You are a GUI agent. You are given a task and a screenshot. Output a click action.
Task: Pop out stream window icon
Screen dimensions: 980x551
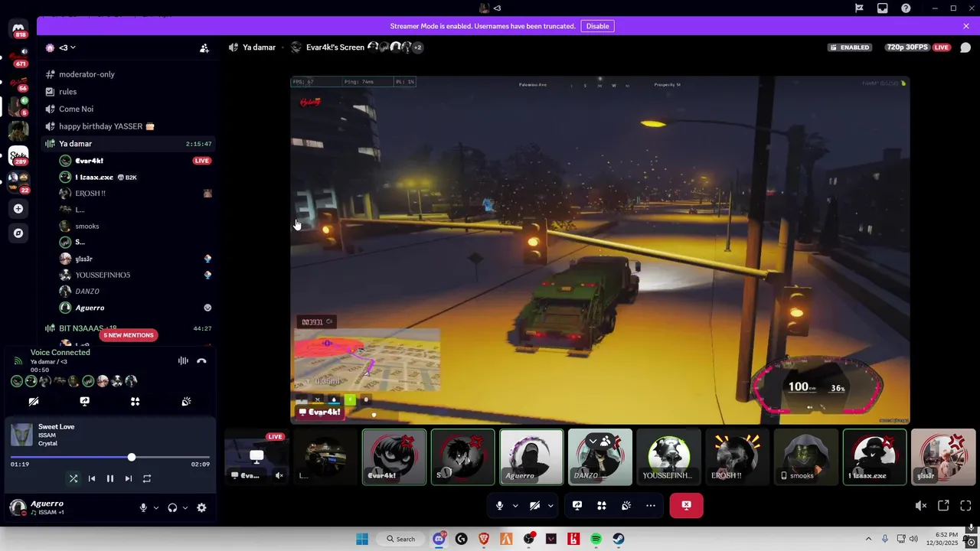point(943,505)
